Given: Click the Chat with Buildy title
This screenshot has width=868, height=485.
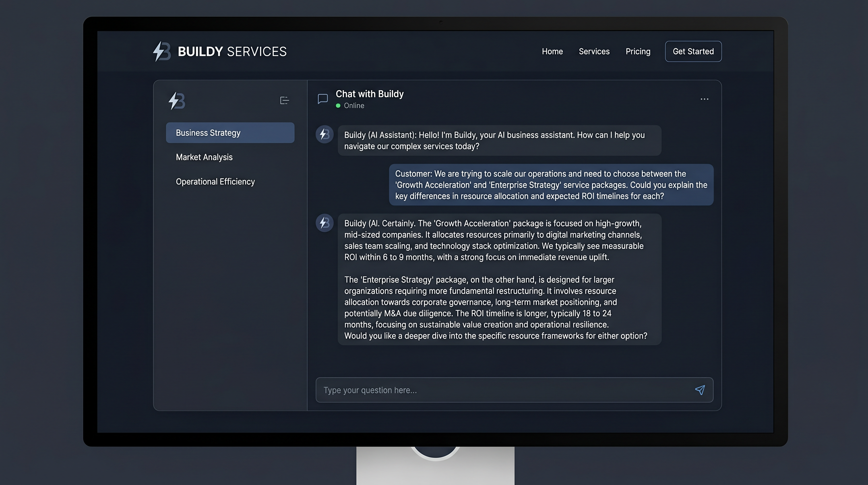Looking at the screenshot, I should pyautogui.click(x=370, y=94).
